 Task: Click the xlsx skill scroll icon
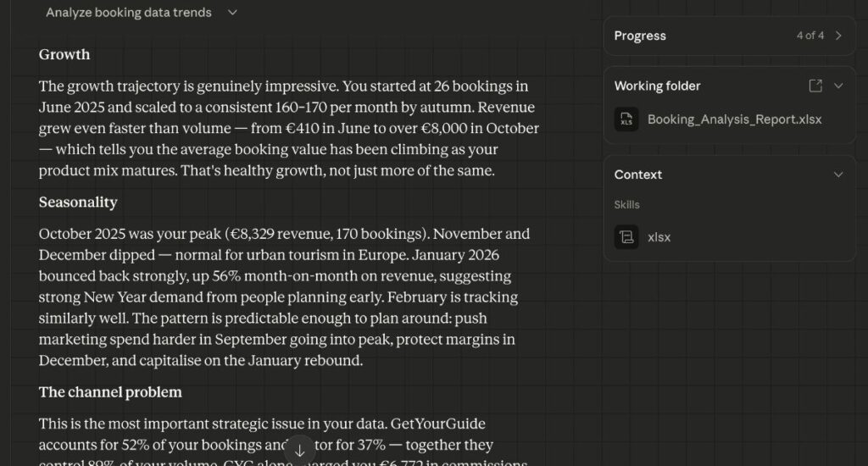pos(626,237)
